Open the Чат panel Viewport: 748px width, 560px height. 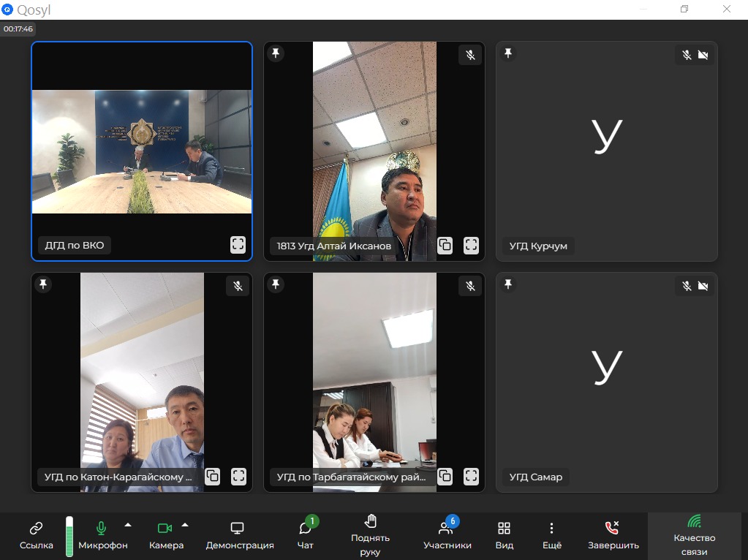(x=306, y=535)
